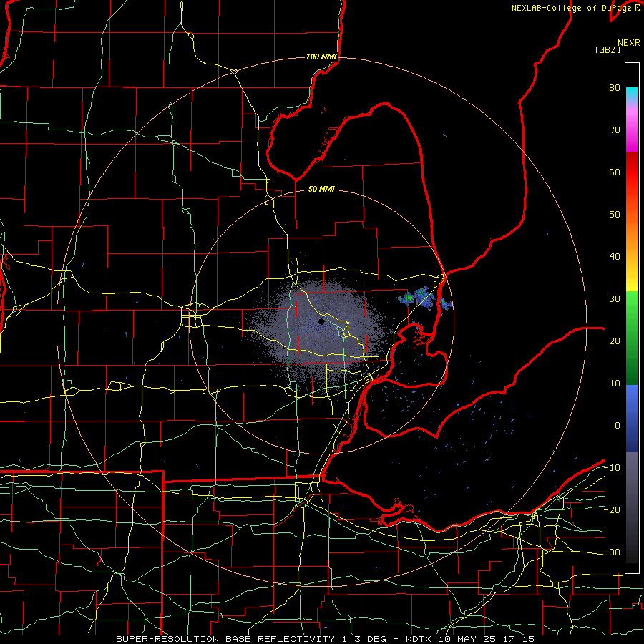Click the '-20' value on the dBZ scale
Image resolution: width=644 pixels, height=644 pixels.
tap(612, 509)
